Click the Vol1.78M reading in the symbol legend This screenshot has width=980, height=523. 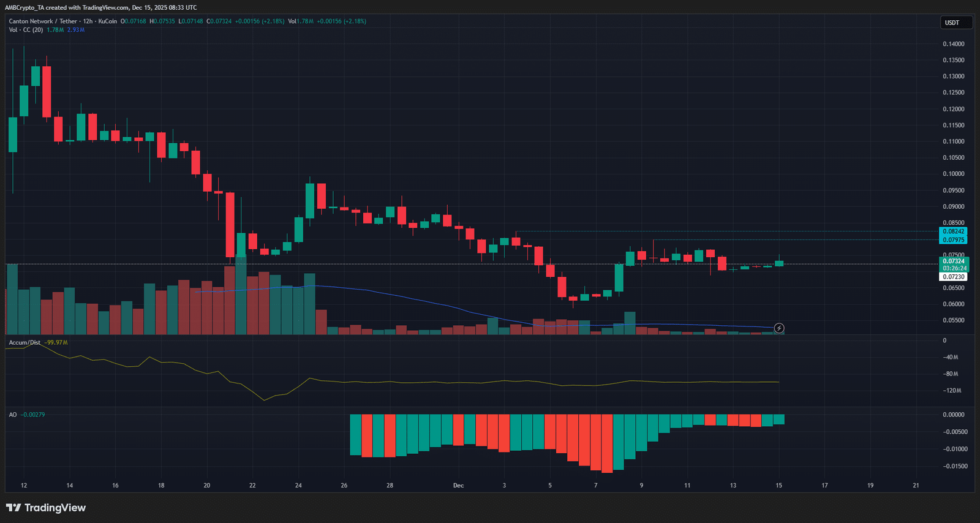pyautogui.click(x=301, y=21)
